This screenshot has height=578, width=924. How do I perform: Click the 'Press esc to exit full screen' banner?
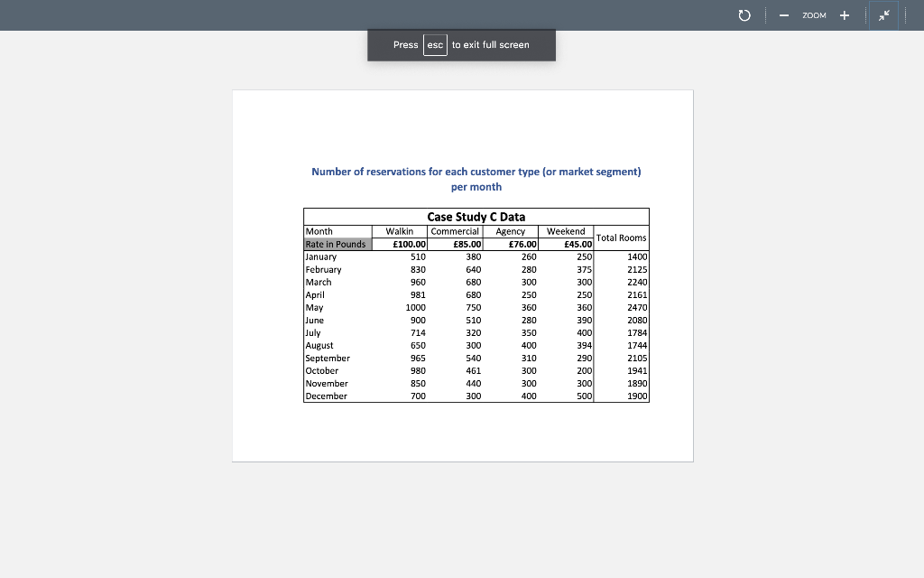(x=461, y=44)
